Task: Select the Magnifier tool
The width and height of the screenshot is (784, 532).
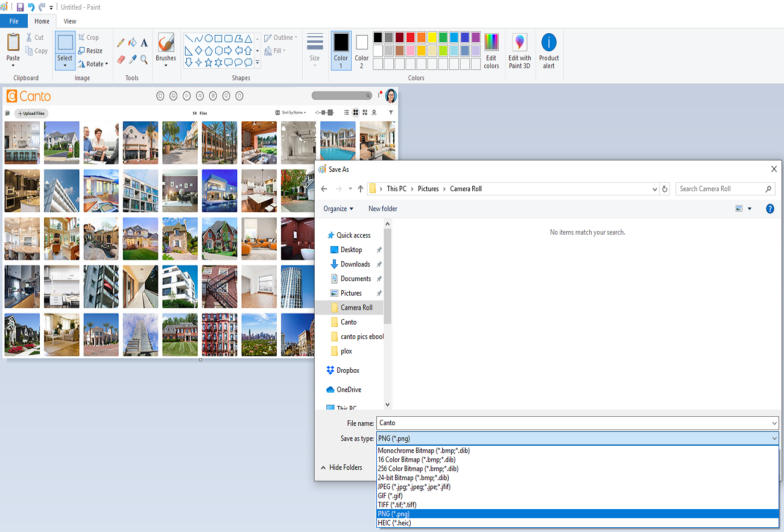Action: pos(144,59)
